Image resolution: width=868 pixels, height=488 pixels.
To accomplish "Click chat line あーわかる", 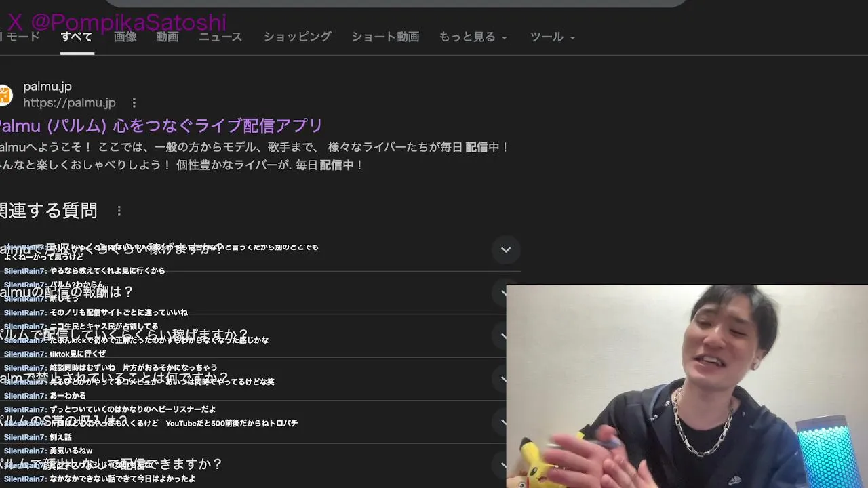I will click(x=68, y=396).
